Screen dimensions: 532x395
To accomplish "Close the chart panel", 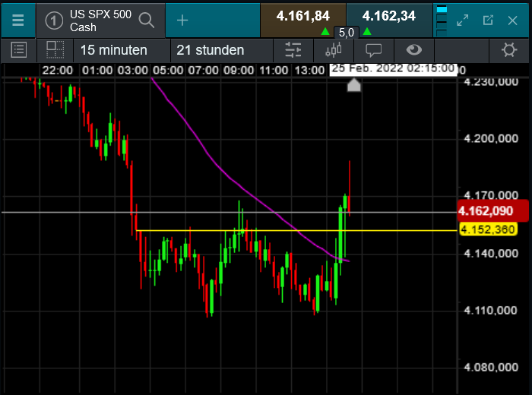I will pos(513,21).
